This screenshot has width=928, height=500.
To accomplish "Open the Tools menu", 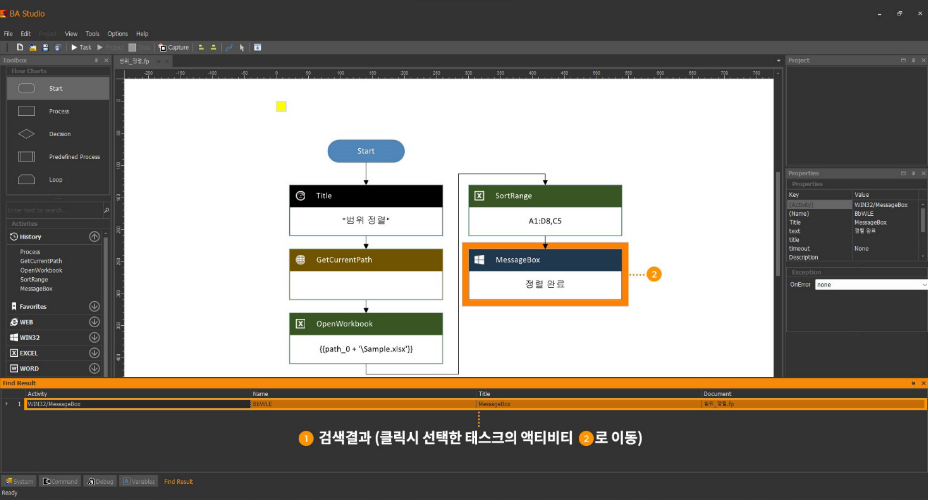I will [x=92, y=34].
